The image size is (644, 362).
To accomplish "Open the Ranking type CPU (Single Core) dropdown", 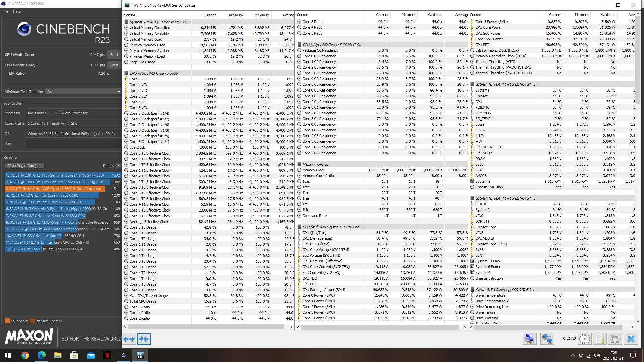I will pos(25,166).
